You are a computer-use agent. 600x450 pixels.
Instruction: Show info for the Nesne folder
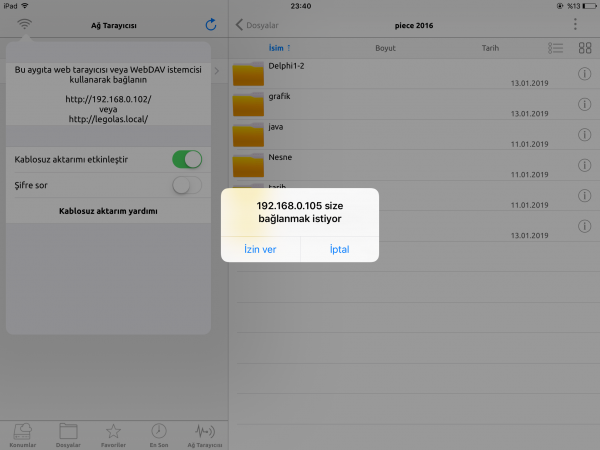pyautogui.click(x=585, y=165)
